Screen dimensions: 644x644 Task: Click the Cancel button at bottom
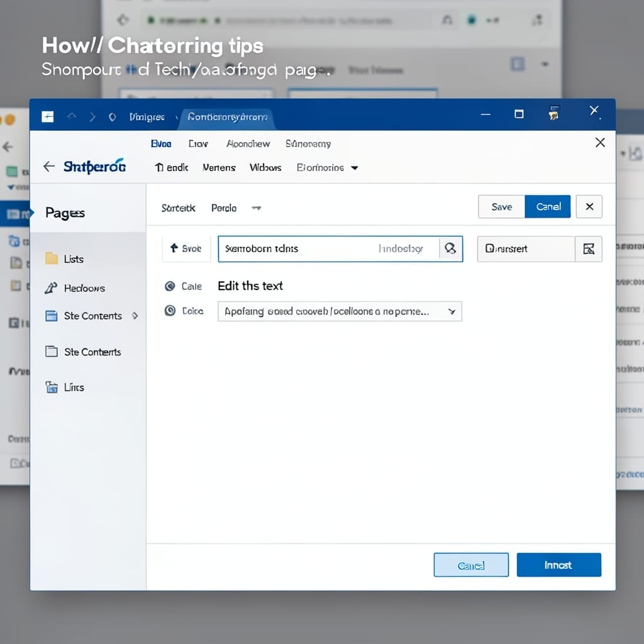point(471,565)
